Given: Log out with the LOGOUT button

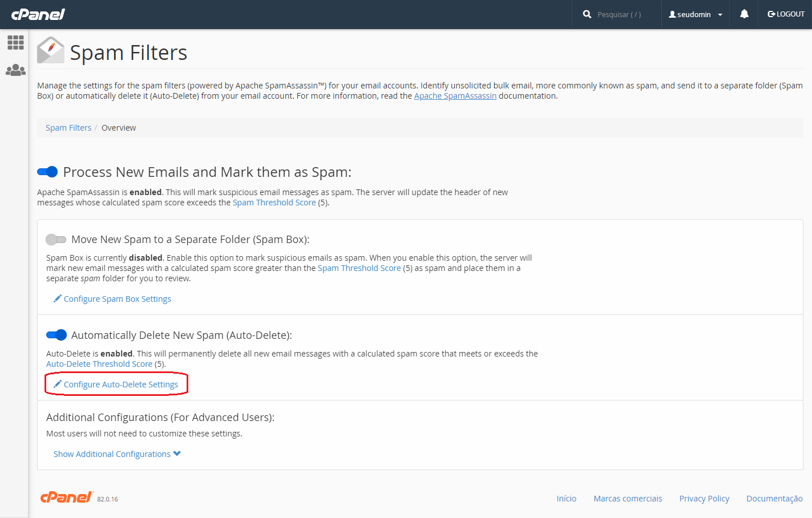Looking at the screenshot, I should 786,14.
